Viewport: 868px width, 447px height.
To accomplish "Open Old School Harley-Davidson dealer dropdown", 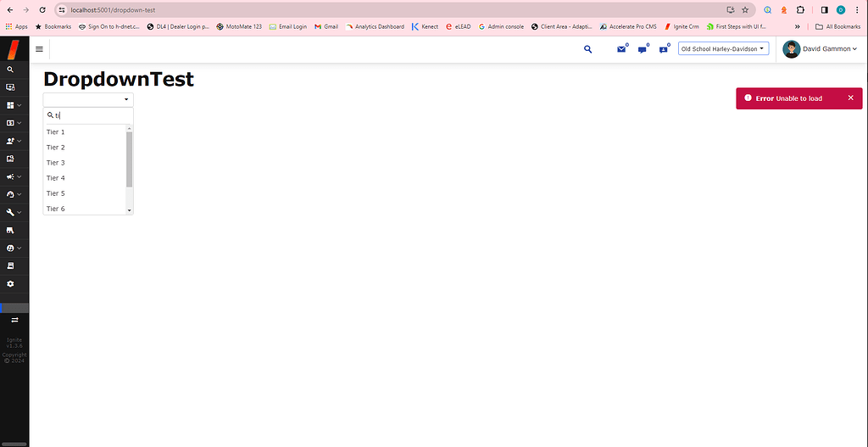I will [x=723, y=49].
